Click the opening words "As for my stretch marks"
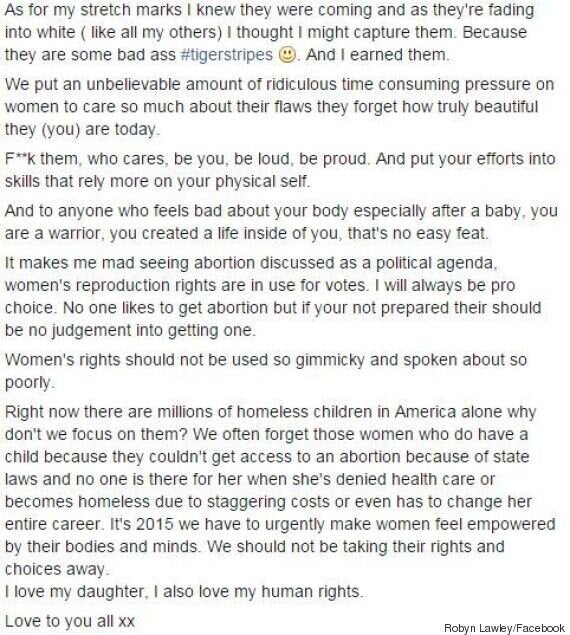The height and width of the screenshot is (635, 570). [94, 10]
